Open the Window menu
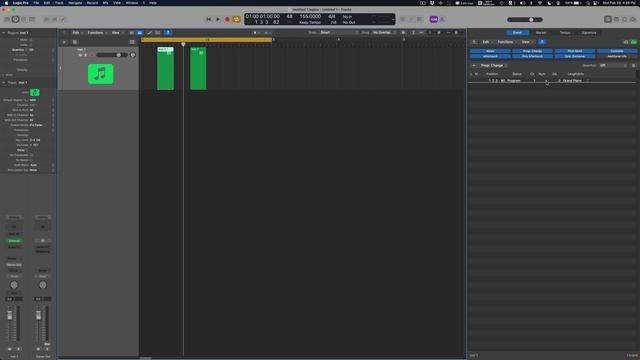 [131, 3]
